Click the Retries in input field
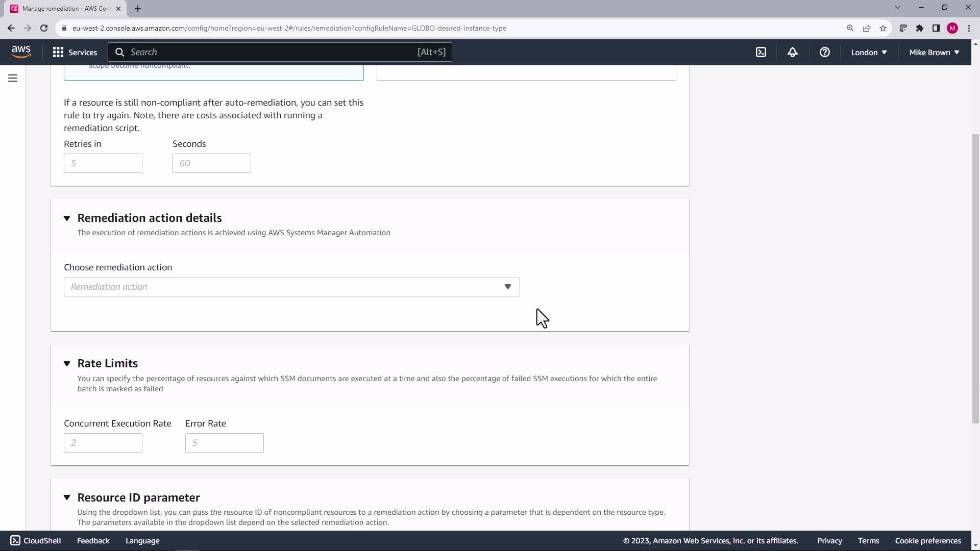980x551 pixels. coord(103,163)
